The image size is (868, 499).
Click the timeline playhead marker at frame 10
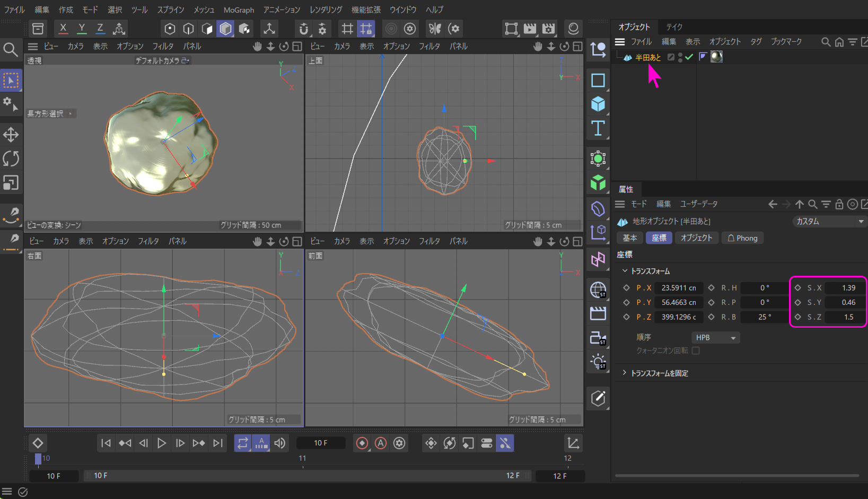pos(38,459)
